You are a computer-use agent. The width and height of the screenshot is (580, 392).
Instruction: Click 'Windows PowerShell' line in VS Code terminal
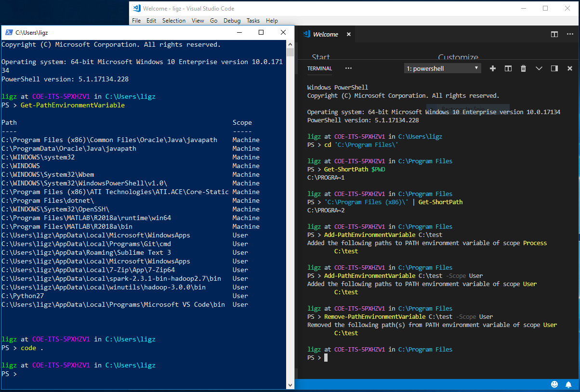(338, 88)
